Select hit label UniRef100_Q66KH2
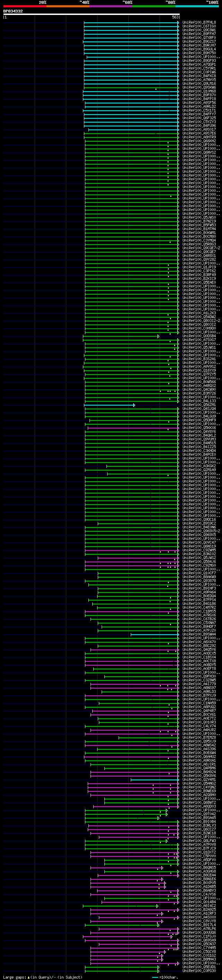This screenshot has width=222, height=980. click(199, 141)
